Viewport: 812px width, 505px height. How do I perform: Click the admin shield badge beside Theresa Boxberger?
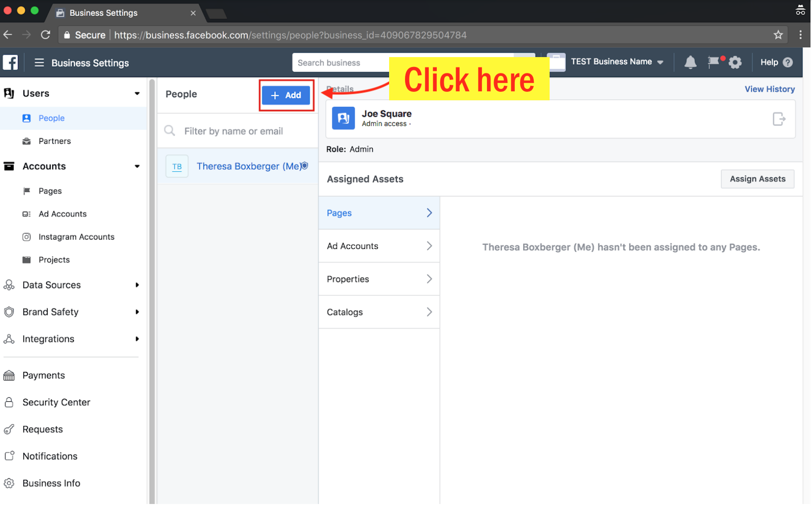coord(305,166)
